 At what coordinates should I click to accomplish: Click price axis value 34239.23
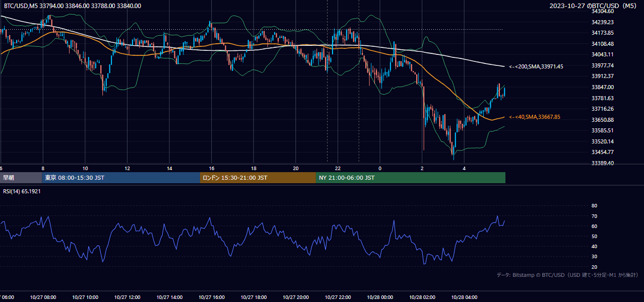pos(603,22)
